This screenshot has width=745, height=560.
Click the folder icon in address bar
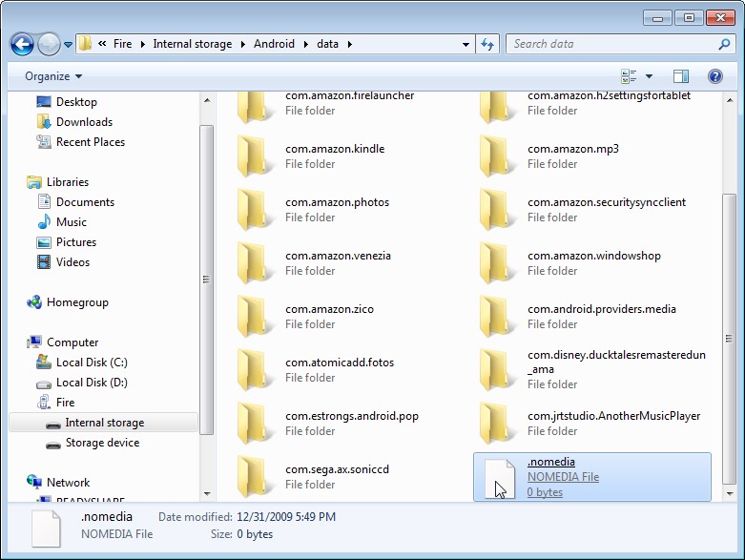(x=86, y=44)
